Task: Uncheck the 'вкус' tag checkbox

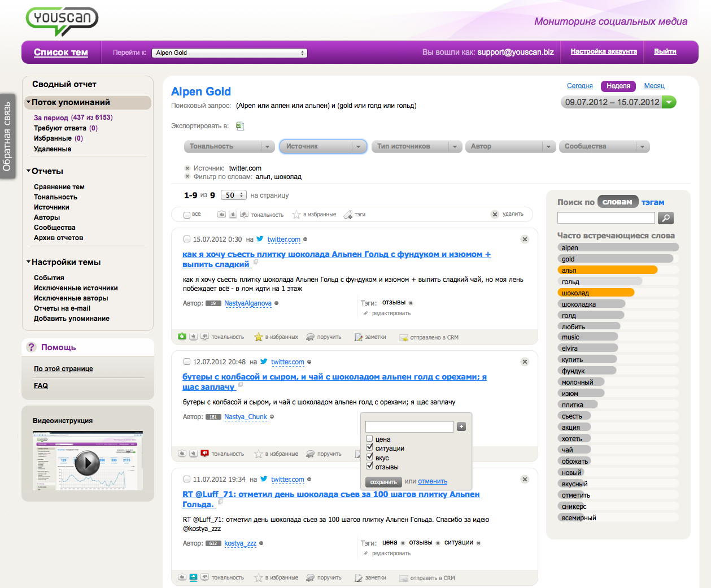Action: coord(369,458)
